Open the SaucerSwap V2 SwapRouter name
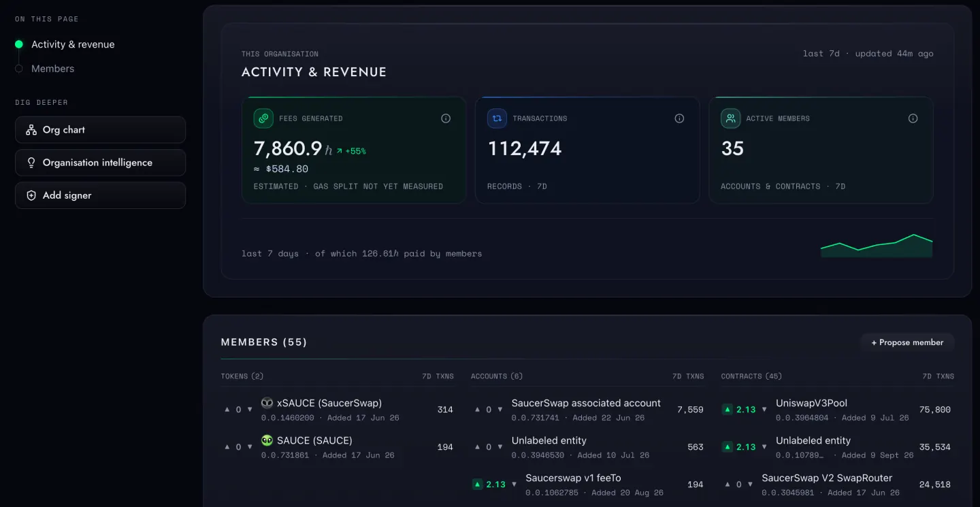 coord(827,478)
